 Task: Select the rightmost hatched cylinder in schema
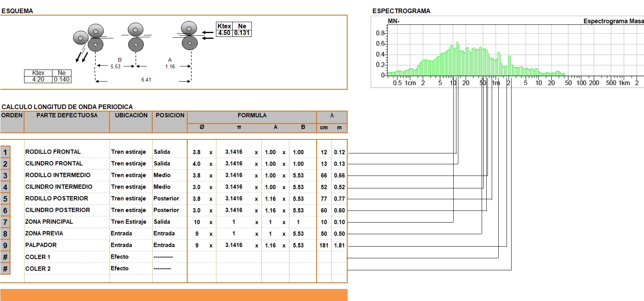tap(190, 42)
